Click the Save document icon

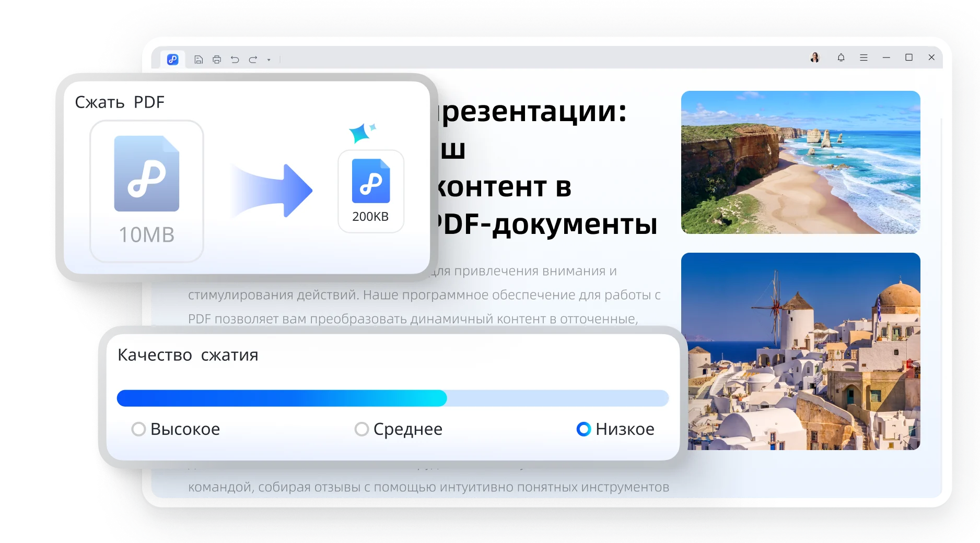tap(199, 59)
